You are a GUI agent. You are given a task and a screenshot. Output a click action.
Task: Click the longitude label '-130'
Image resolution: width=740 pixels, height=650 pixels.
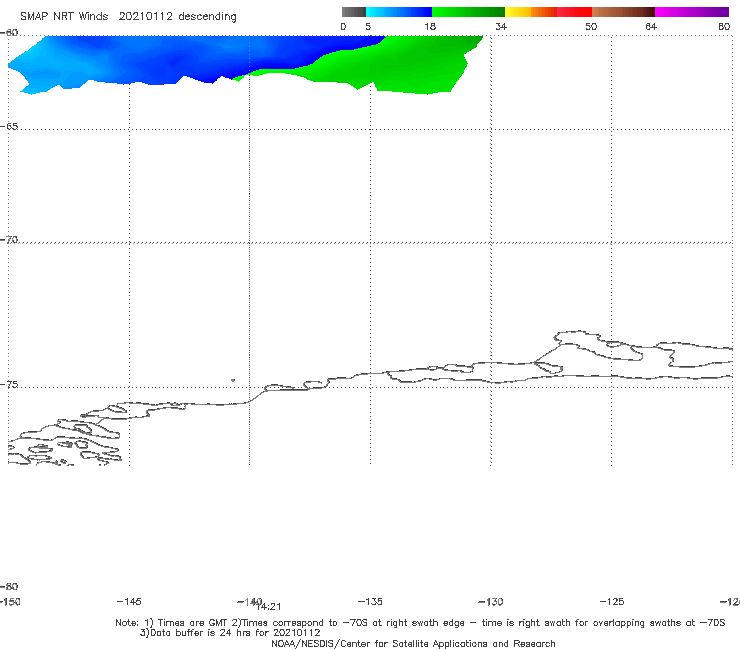pos(491,601)
